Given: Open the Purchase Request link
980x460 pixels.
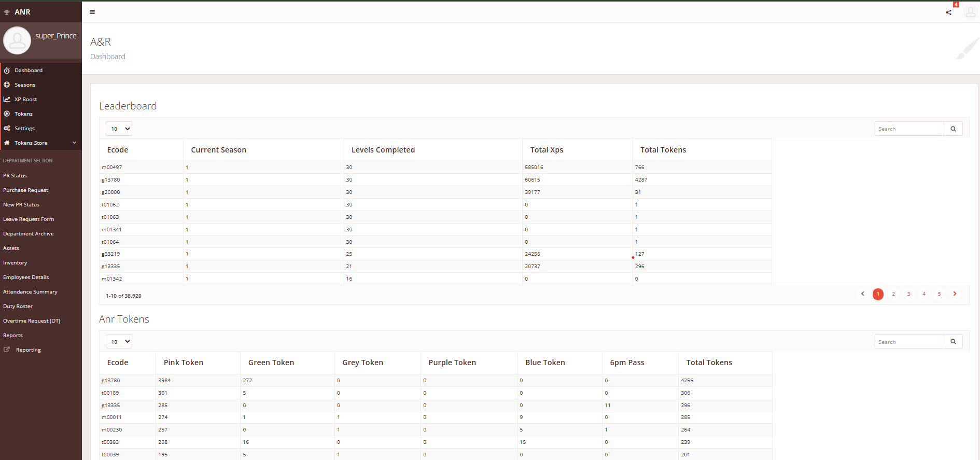Looking at the screenshot, I should [25, 190].
